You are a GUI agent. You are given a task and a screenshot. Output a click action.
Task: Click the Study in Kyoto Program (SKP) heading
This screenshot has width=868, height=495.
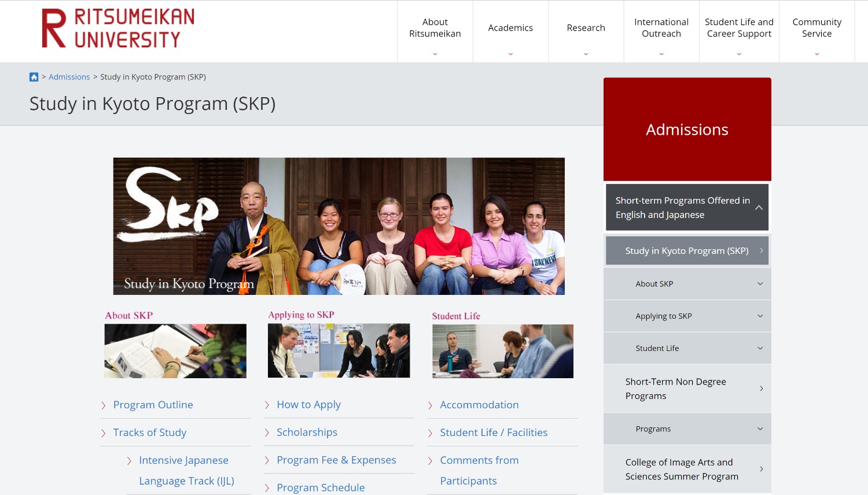(x=153, y=104)
